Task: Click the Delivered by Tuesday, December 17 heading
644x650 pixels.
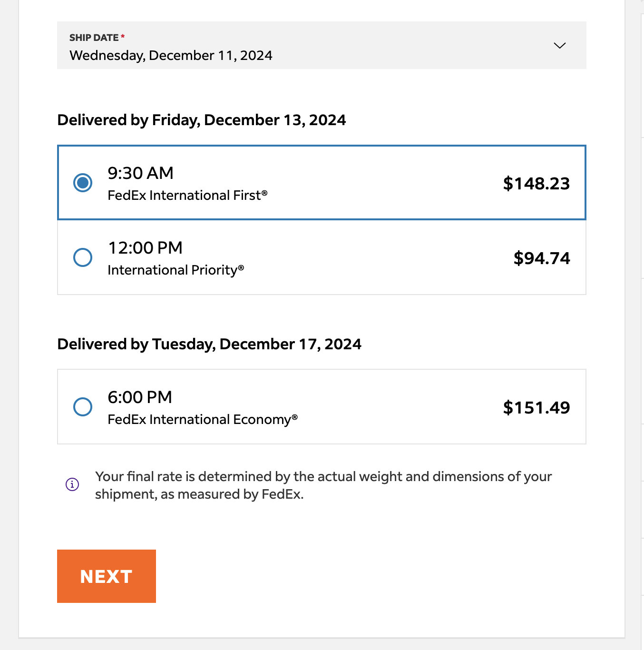Action: click(209, 344)
